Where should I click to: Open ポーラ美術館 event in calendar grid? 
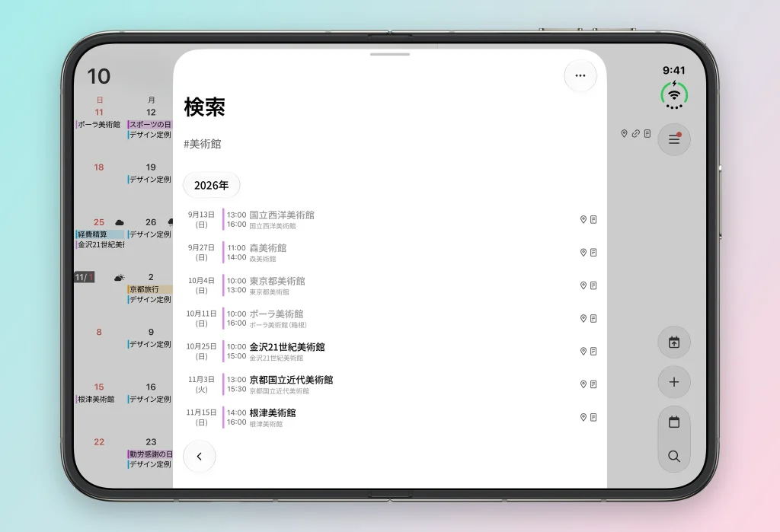(x=98, y=124)
